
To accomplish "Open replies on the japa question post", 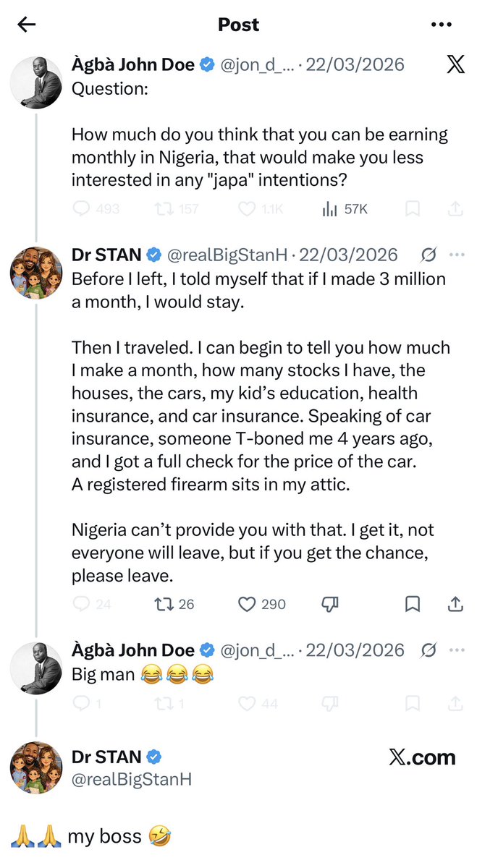I will tap(83, 209).
